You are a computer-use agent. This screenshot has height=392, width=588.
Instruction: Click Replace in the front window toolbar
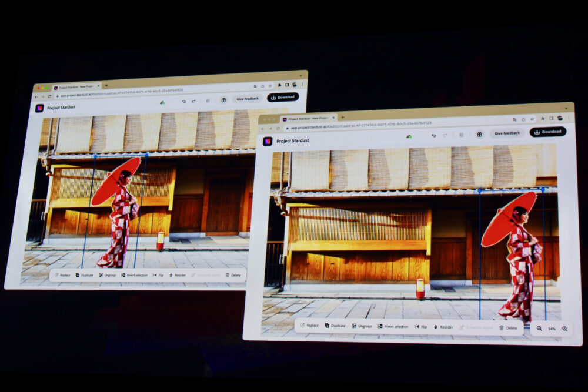tap(309, 326)
